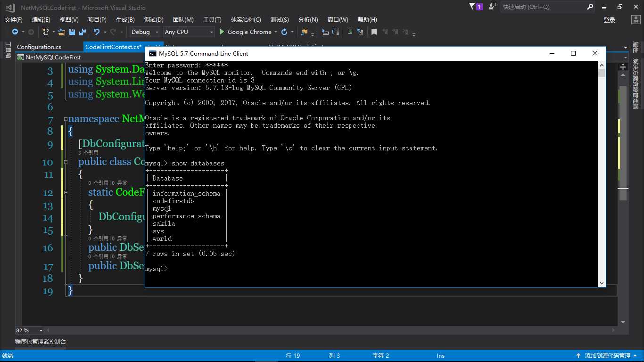The image size is (644, 362).
Task: Click the 3 个引用 CodeLens link
Action: coord(88,153)
